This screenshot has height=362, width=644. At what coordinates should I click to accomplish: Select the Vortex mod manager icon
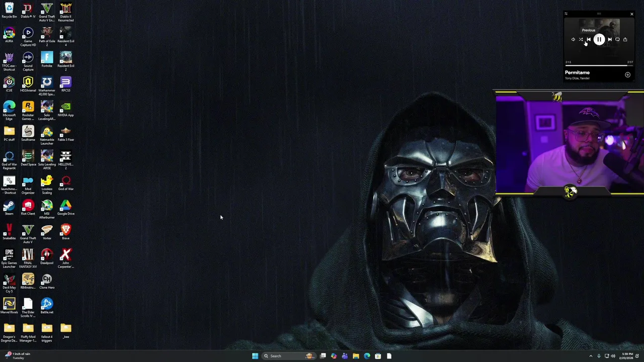[47, 232]
